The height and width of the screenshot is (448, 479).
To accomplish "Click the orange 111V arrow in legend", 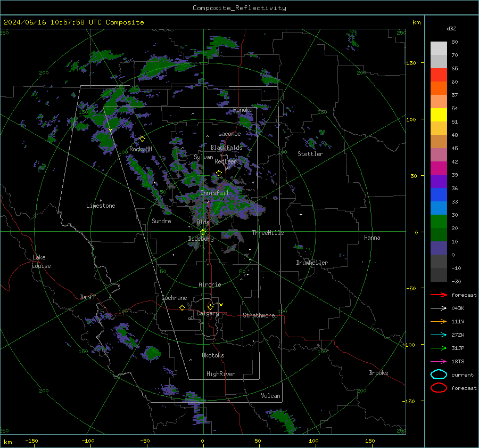I will pyautogui.click(x=439, y=321).
